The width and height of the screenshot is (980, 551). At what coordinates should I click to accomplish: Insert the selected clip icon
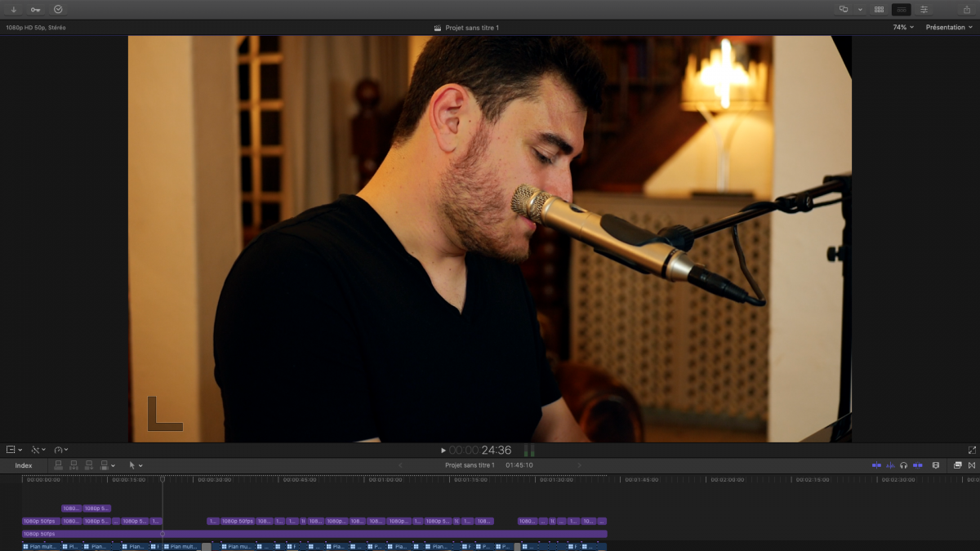[73, 465]
